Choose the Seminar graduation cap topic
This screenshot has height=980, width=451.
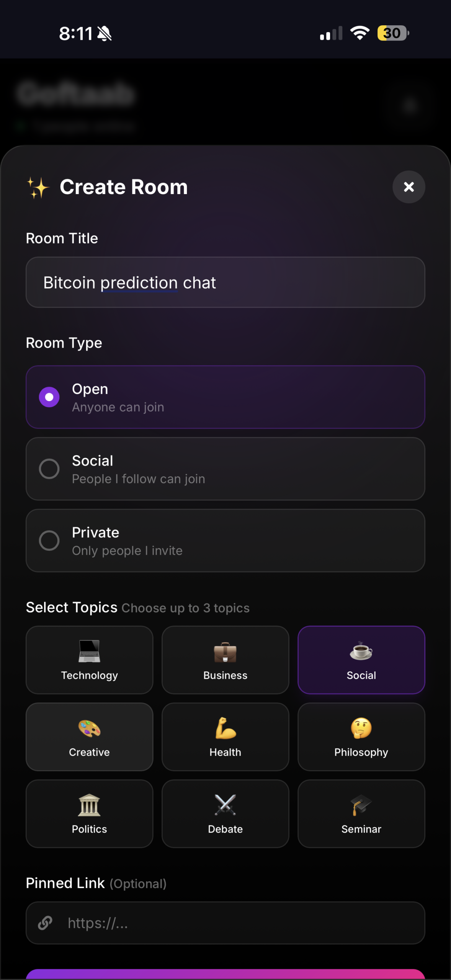(x=361, y=813)
